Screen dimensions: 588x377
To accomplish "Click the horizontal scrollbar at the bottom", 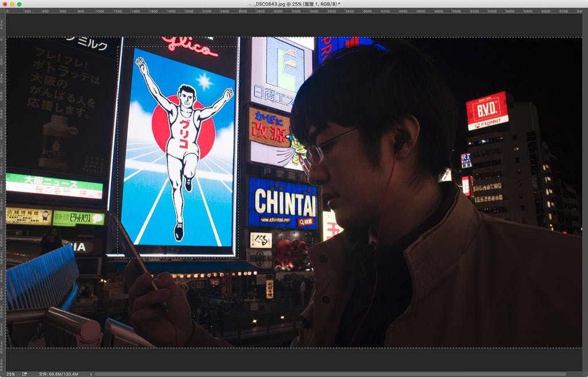I will [330, 374].
